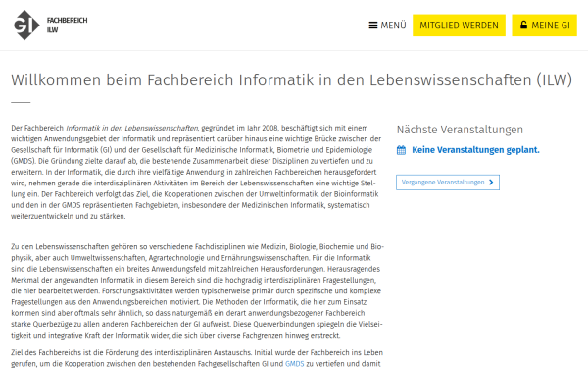Viewport: 588px width, 368px height.
Task: Click the 'Nächste Veranstaltungen' heading
Action: point(460,130)
